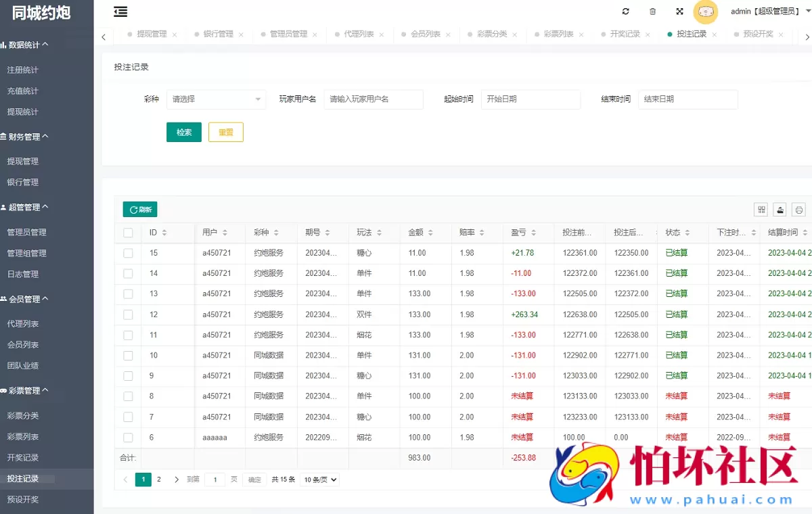Click the admin avatar image top right
812x514 pixels.
click(x=706, y=13)
